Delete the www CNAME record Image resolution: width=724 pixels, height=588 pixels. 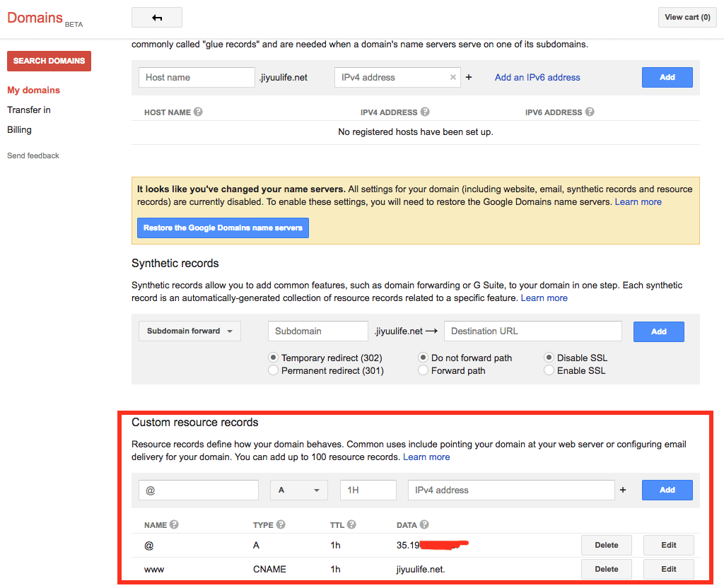pyautogui.click(x=606, y=569)
